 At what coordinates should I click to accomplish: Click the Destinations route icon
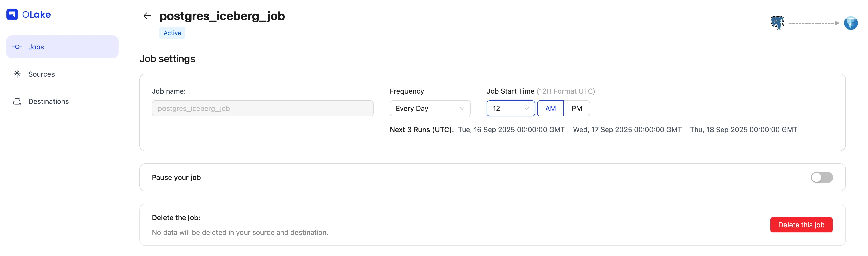pyautogui.click(x=17, y=102)
